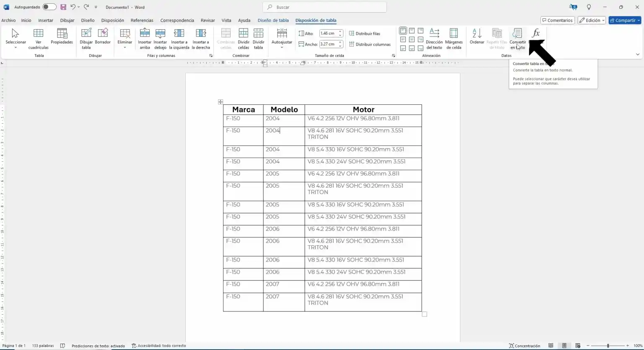This screenshot has width=644, height=350.
Task: Switch to the Diseño de tabla tab
Action: pos(273,20)
